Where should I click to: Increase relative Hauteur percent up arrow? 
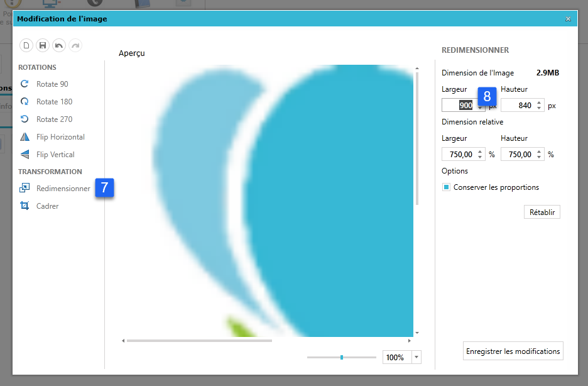539,151
